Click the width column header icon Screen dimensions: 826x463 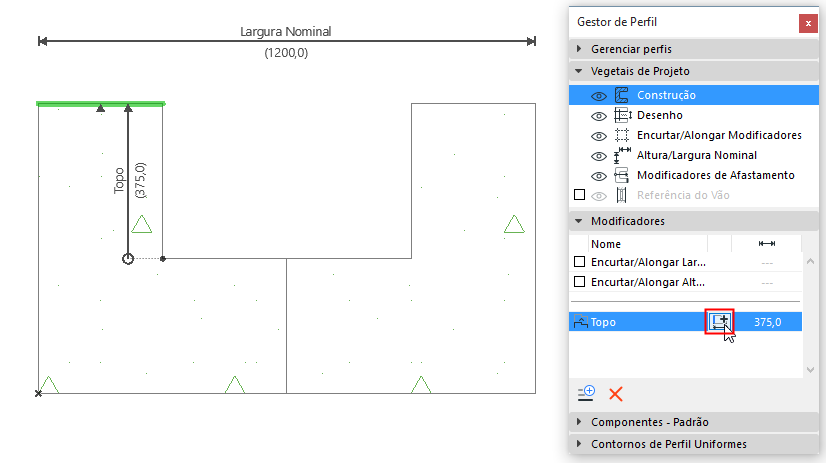[766, 243]
